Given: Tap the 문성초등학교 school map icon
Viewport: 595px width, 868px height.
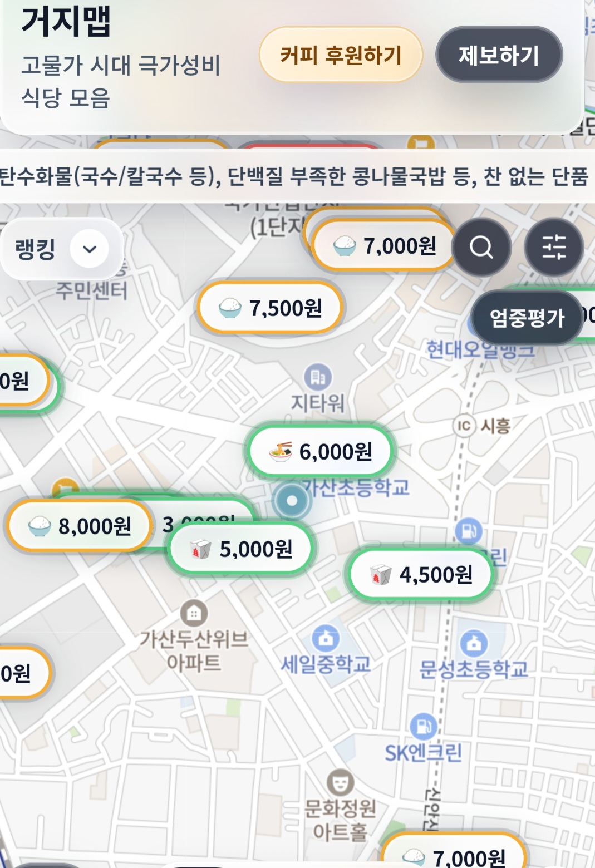Looking at the screenshot, I should (x=474, y=643).
